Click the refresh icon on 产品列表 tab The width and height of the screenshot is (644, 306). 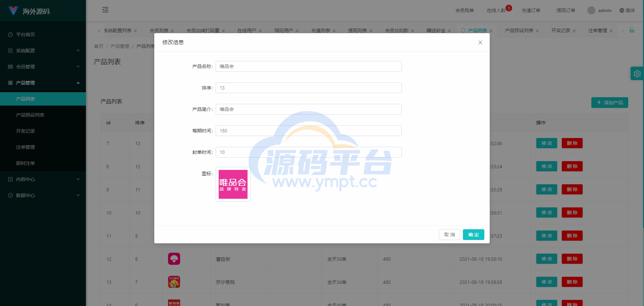pos(463,30)
